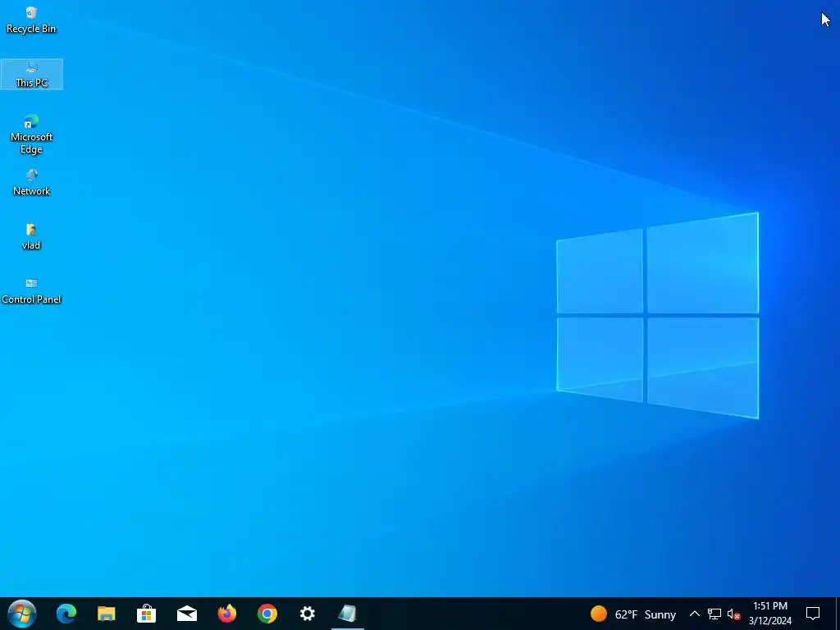Screen dimensions: 840x630
Task: Switch to the active notepad-like taskbar app
Action: tap(348, 614)
